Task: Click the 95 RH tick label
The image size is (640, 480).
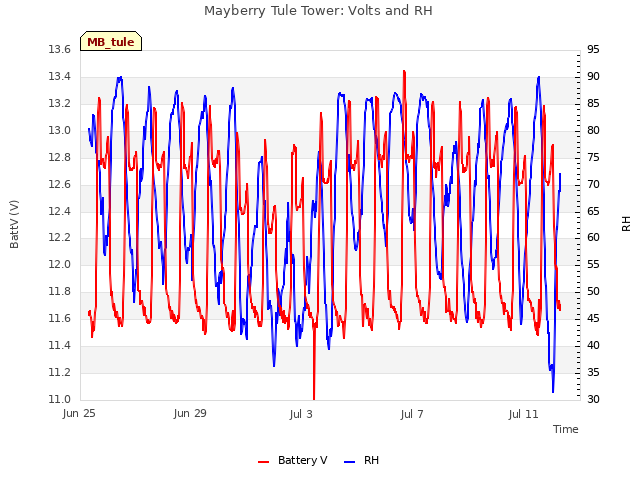Action: [x=593, y=50]
